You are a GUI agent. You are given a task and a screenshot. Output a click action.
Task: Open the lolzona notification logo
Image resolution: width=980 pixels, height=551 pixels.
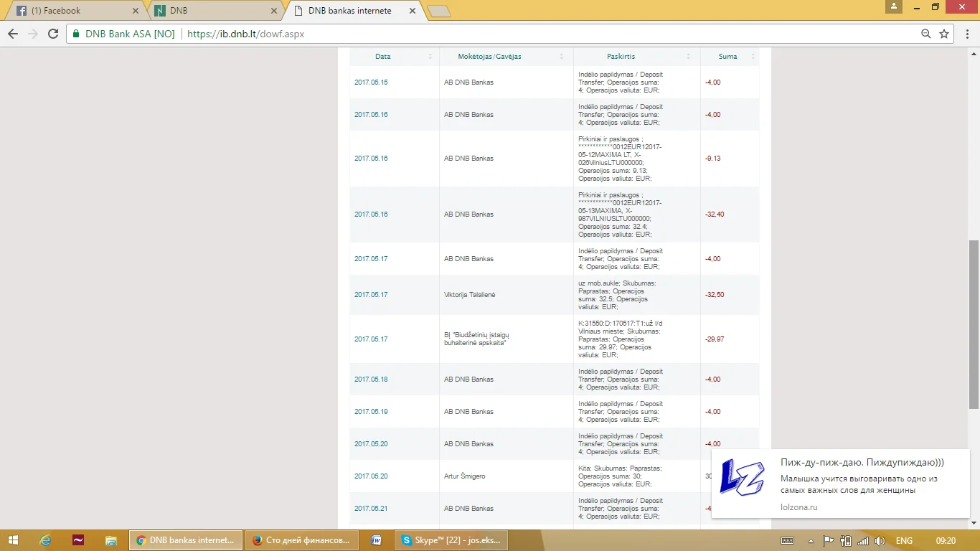pyautogui.click(x=742, y=477)
